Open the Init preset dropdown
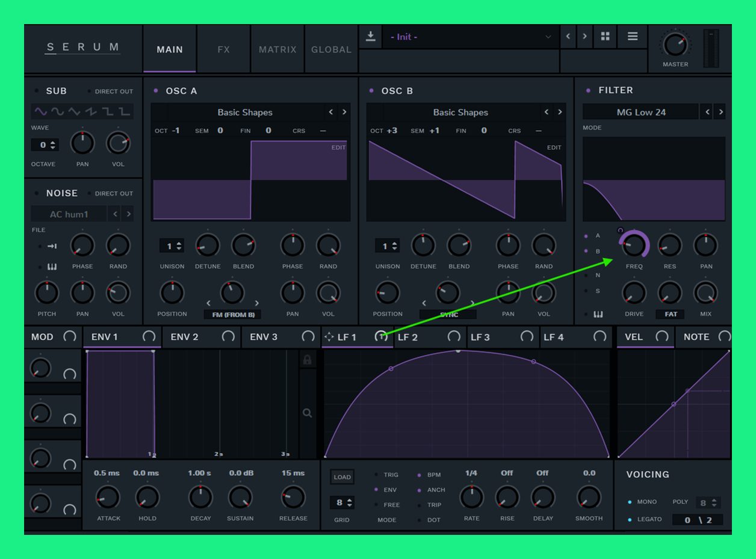Image resolution: width=756 pixels, height=559 pixels. [x=471, y=37]
